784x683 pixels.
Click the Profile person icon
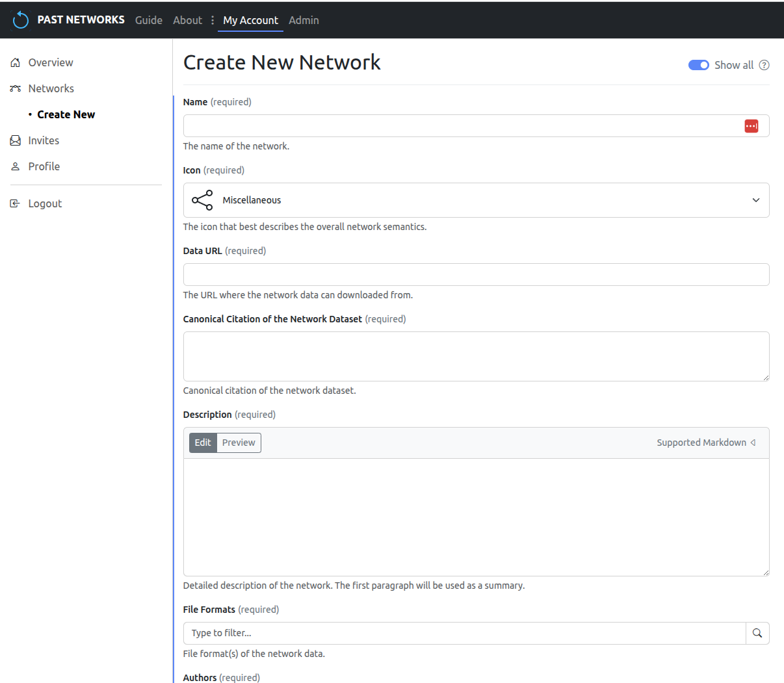click(16, 166)
